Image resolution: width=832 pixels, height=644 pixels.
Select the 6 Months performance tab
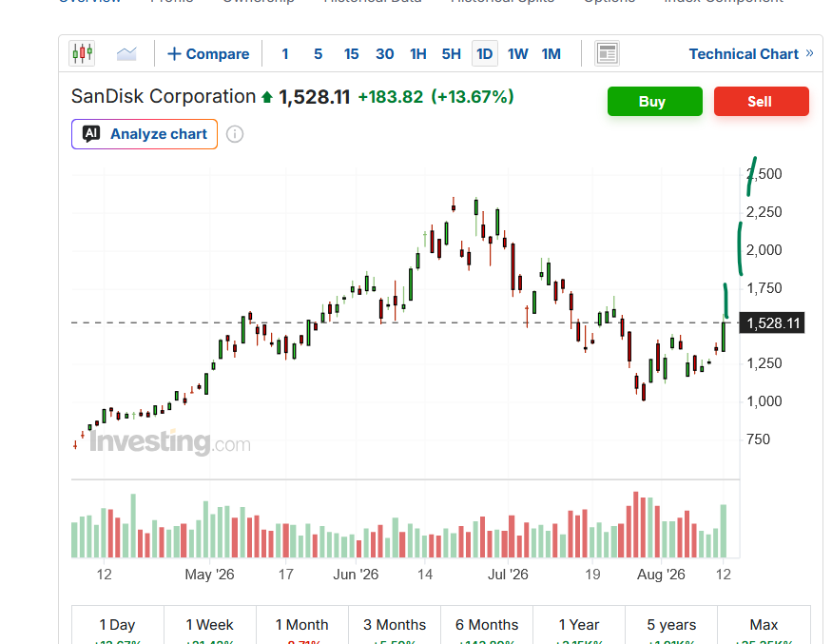click(487, 625)
